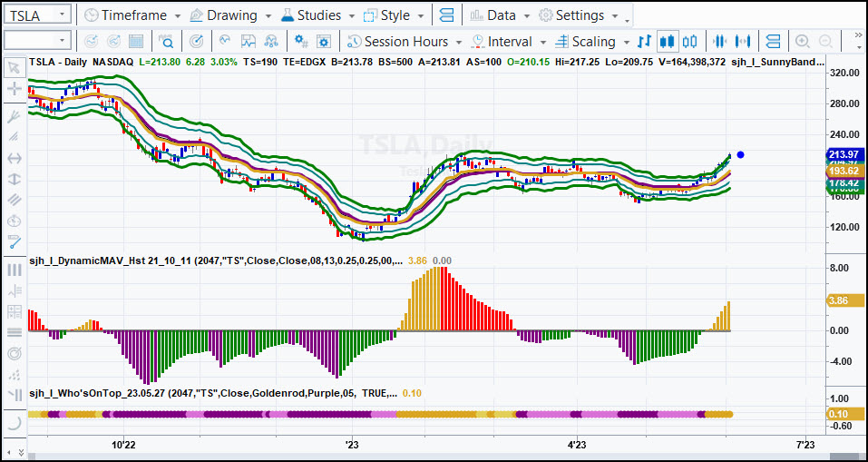Screen dimensions: 868x462
Task: Click the decrease bar spacing icon
Action: coord(719,42)
